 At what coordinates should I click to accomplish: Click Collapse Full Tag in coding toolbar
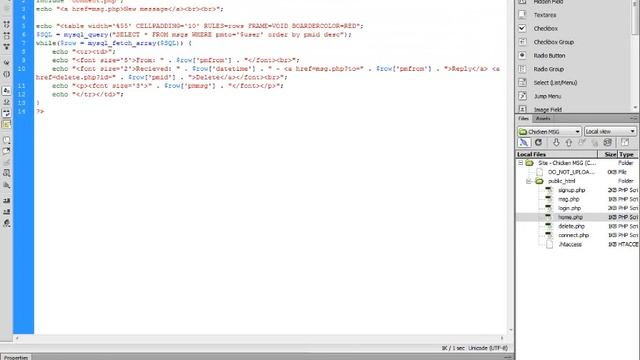(7, 24)
